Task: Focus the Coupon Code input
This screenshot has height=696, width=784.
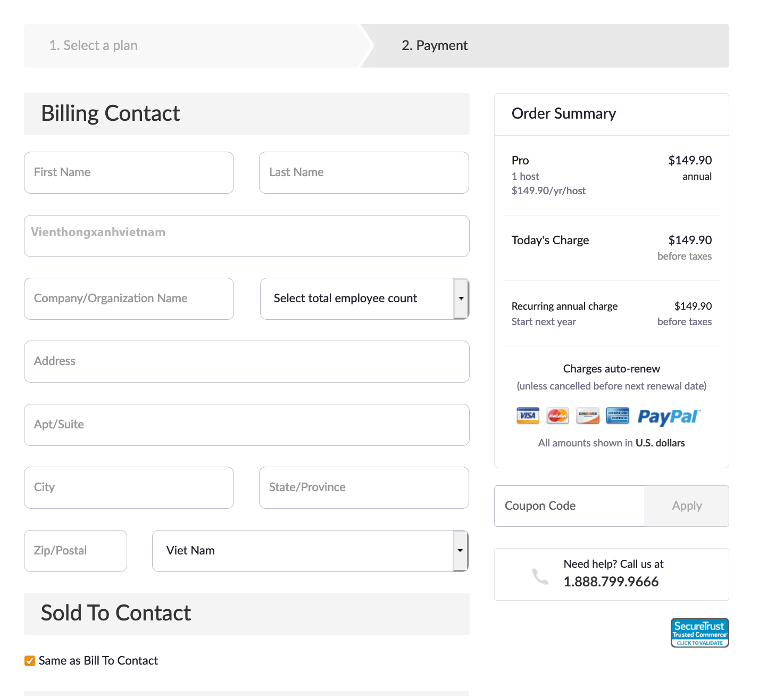Action: click(569, 506)
